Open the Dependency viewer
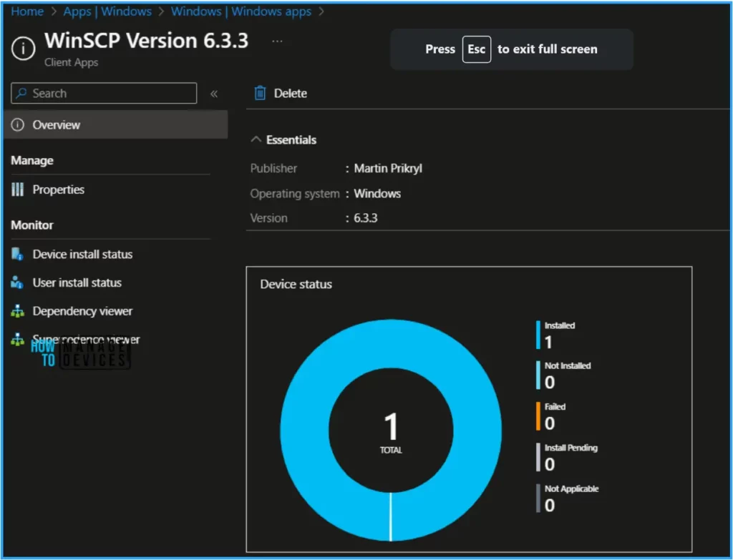Image resolution: width=733 pixels, height=560 pixels. 82,311
